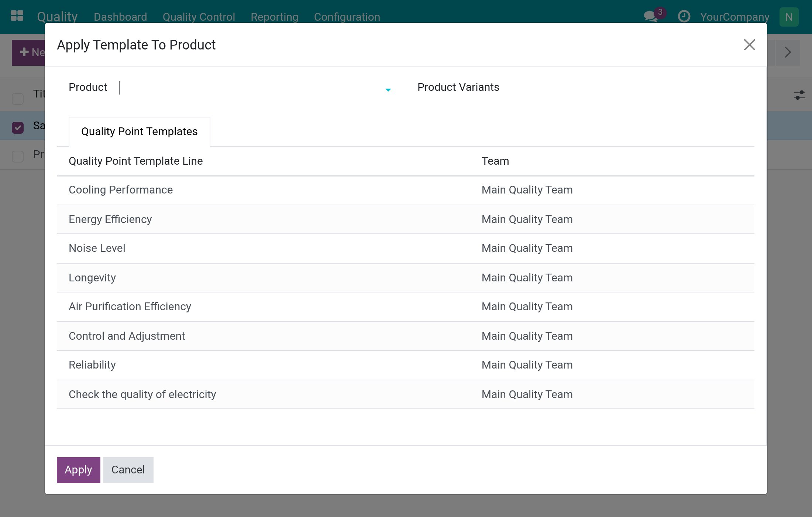Click the YourCompany company switcher
The width and height of the screenshot is (812, 517).
[x=734, y=17]
